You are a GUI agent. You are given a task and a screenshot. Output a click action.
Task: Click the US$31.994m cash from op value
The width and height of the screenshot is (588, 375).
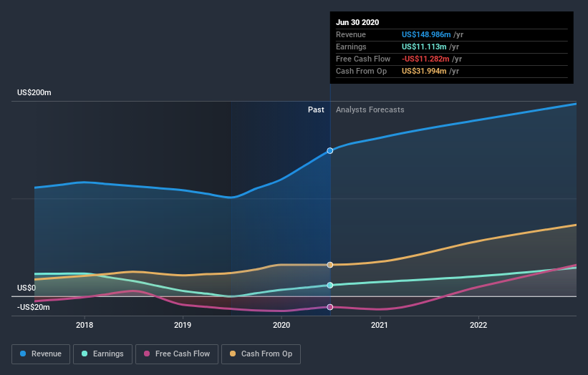pyautogui.click(x=424, y=71)
